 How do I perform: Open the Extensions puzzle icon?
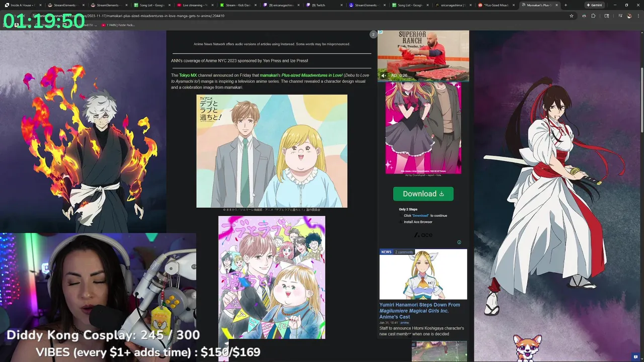click(593, 16)
